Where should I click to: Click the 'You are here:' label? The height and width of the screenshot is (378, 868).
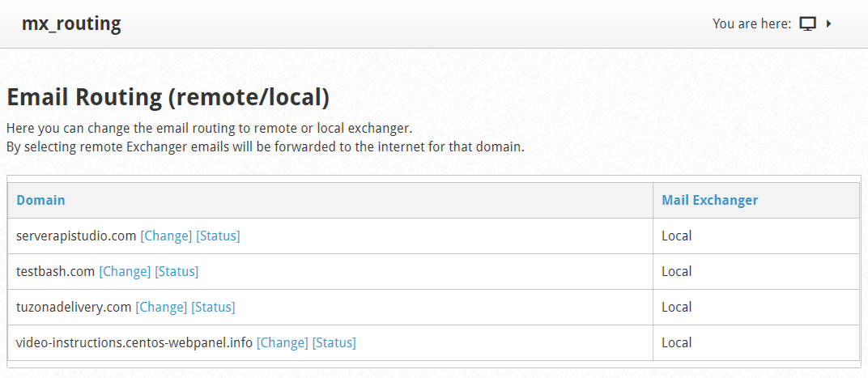[751, 23]
